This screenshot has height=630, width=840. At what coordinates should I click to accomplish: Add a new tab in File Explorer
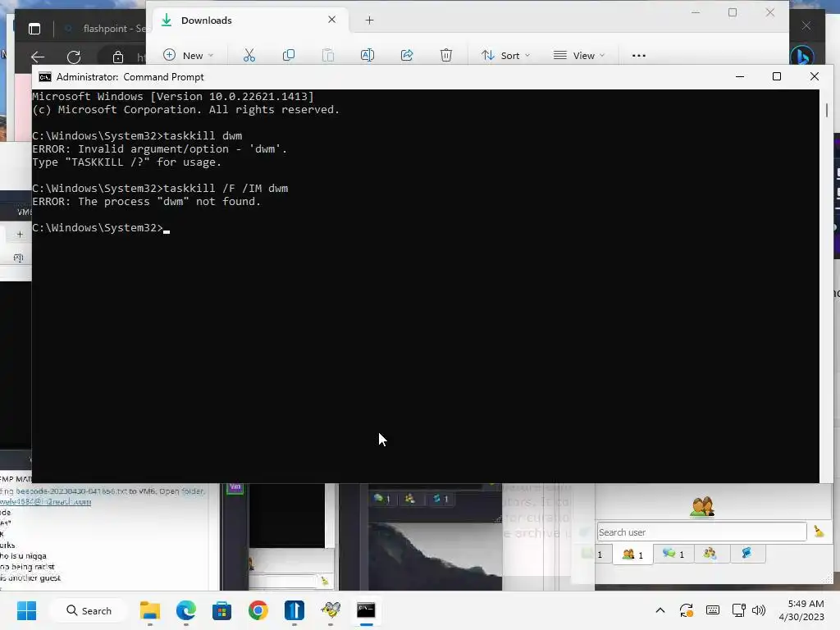click(369, 21)
